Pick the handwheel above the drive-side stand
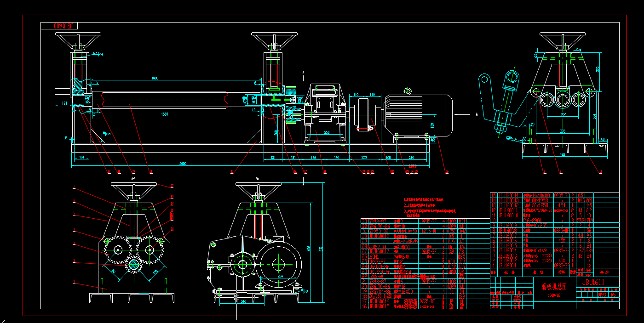644x323 pixels. coord(274,41)
